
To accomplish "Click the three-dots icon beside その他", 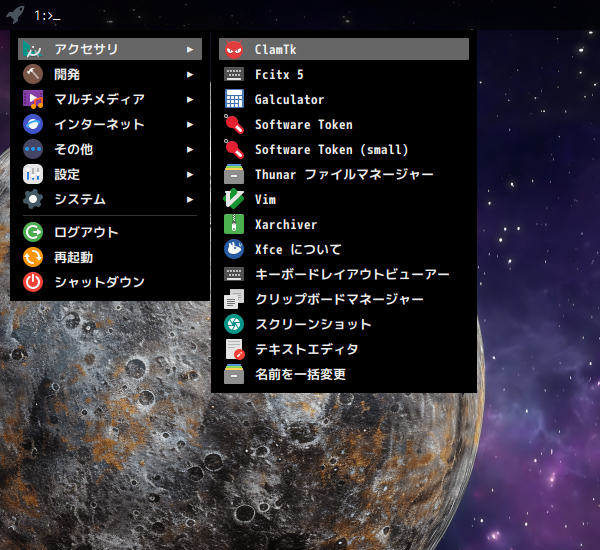I will tap(33, 149).
